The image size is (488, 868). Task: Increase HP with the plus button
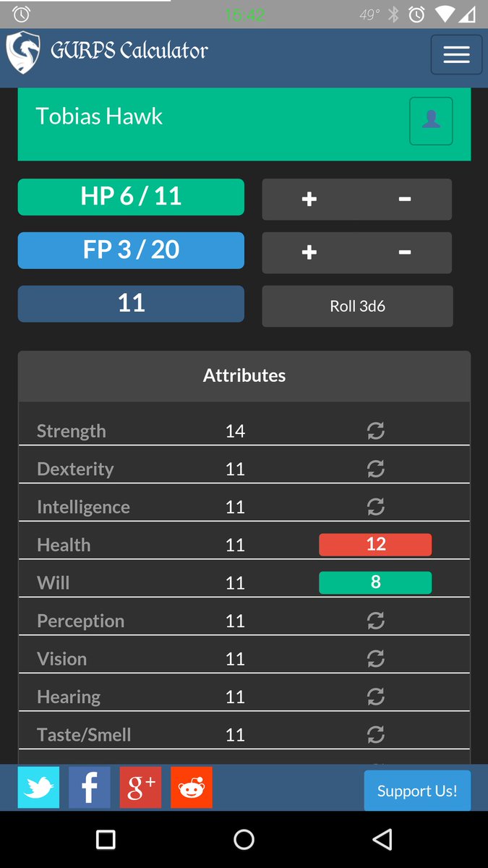point(309,199)
